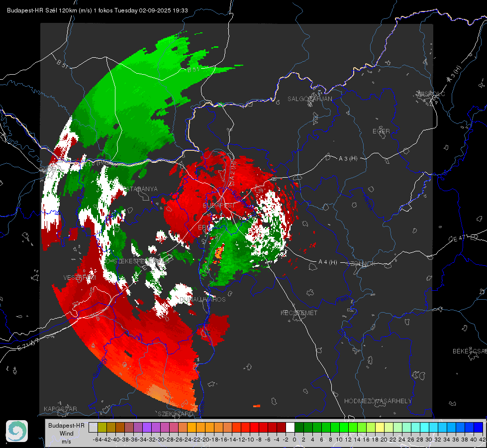
Task: Click the yellow legend swatch between 18 and 20
Action: coord(380,428)
